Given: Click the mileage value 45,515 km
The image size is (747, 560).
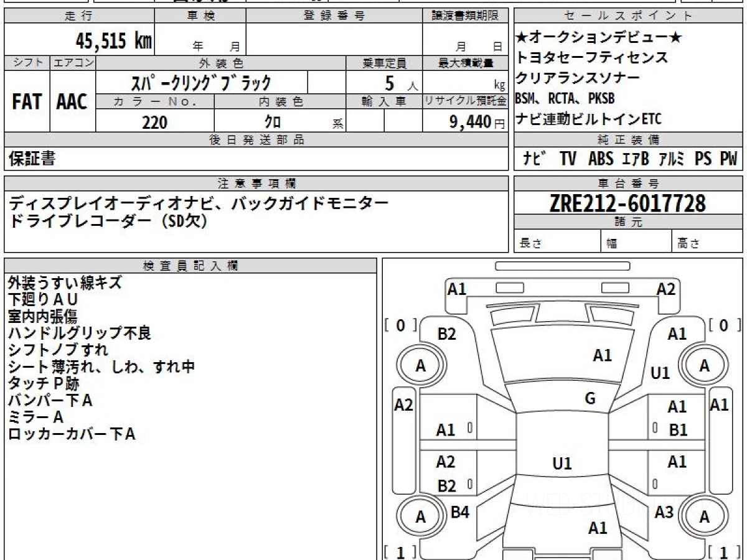Looking at the screenshot, I should point(114,41).
